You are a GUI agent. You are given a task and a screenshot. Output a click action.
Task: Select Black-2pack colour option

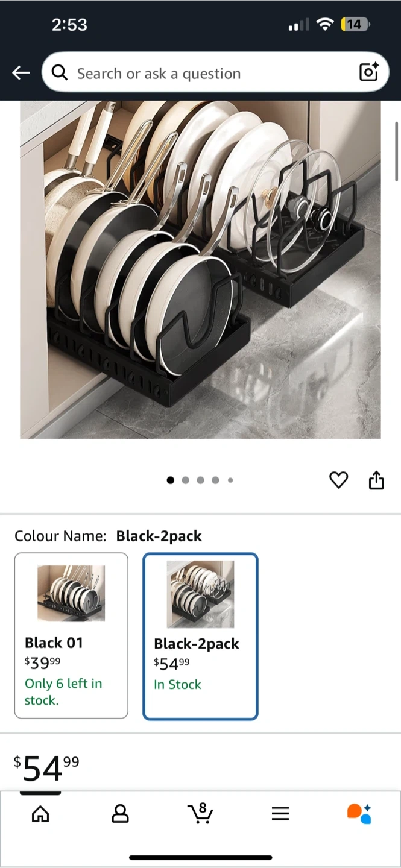[x=200, y=636]
